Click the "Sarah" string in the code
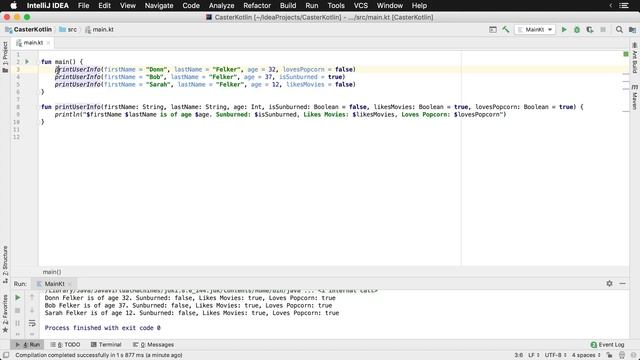 (158, 84)
